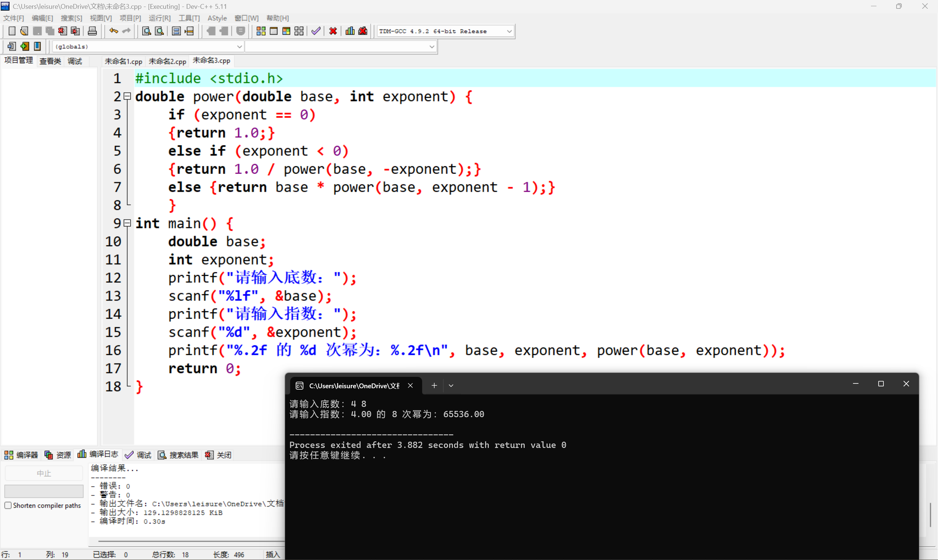Open the profile analysis icon

(350, 31)
